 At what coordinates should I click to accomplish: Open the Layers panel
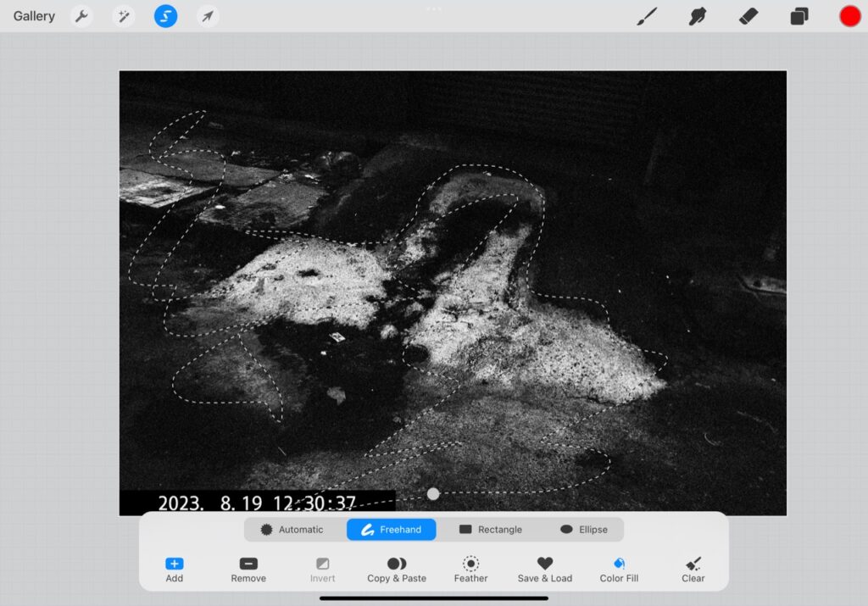coord(798,16)
